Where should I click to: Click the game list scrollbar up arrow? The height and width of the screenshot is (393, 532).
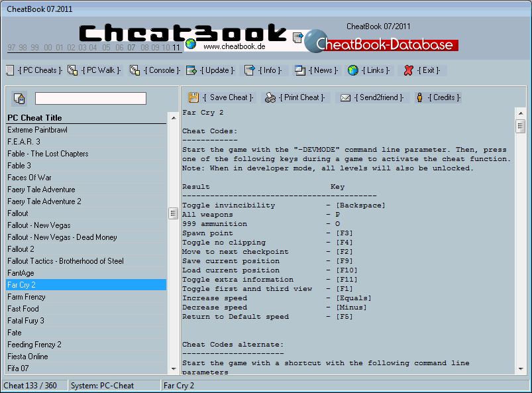(174, 118)
